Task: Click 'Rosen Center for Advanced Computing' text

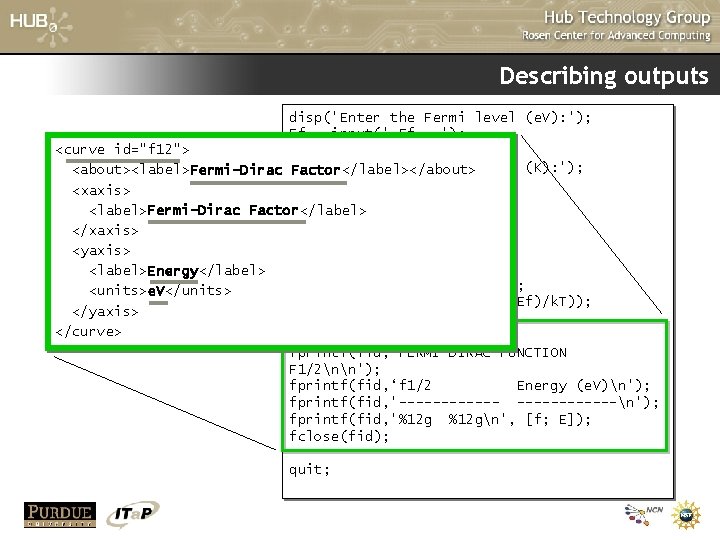Action: (616, 35)
